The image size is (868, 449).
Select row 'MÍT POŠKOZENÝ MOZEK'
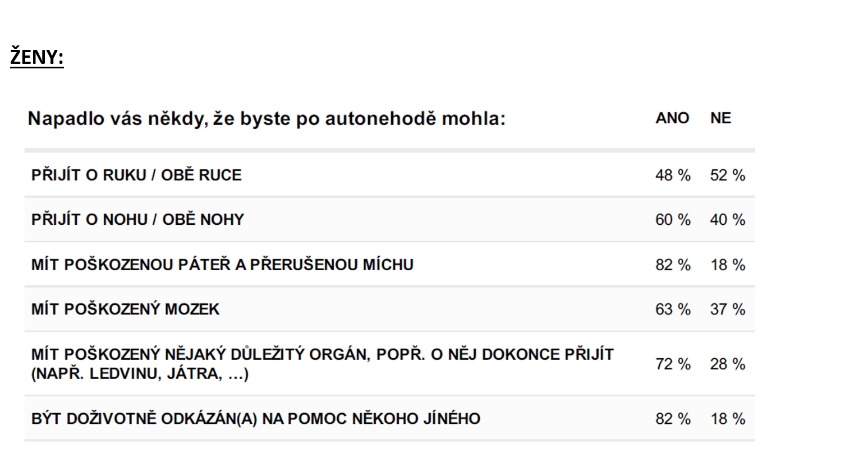click(389, 309)
